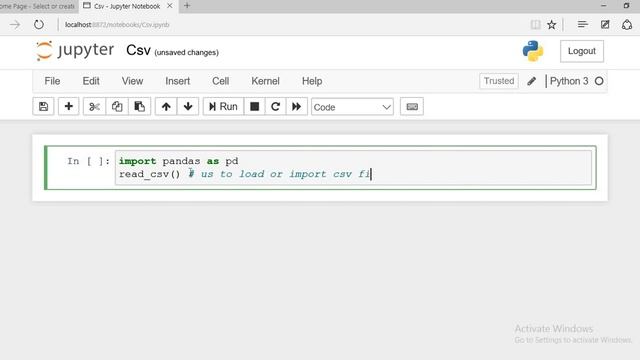The height and width of the screenshot is (360, 640).
Task: Close the Csv - Jupyter Notebook tab
Action: [170, 6]
